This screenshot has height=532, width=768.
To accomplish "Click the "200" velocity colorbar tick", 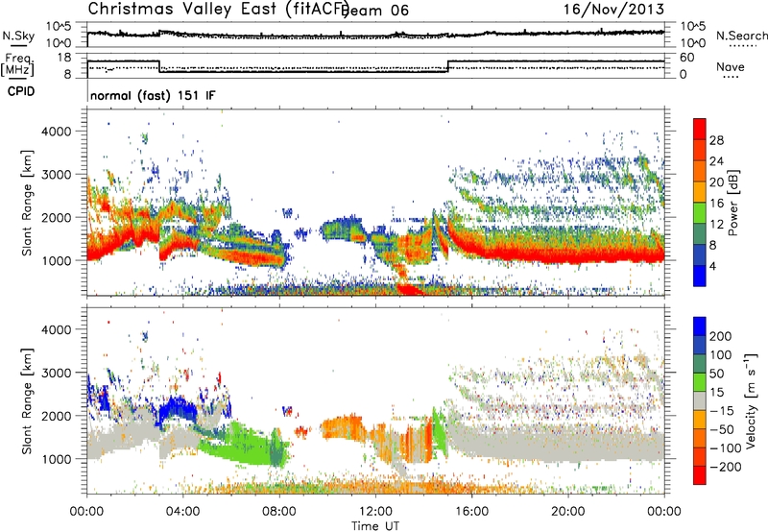I will click(721, 336).
